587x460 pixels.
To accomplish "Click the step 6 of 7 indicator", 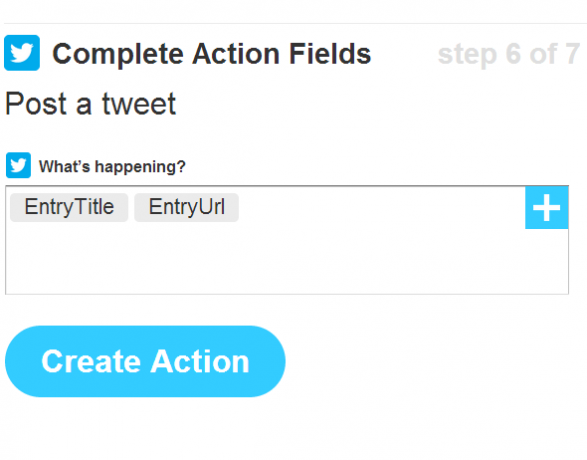I will point(509,55).
